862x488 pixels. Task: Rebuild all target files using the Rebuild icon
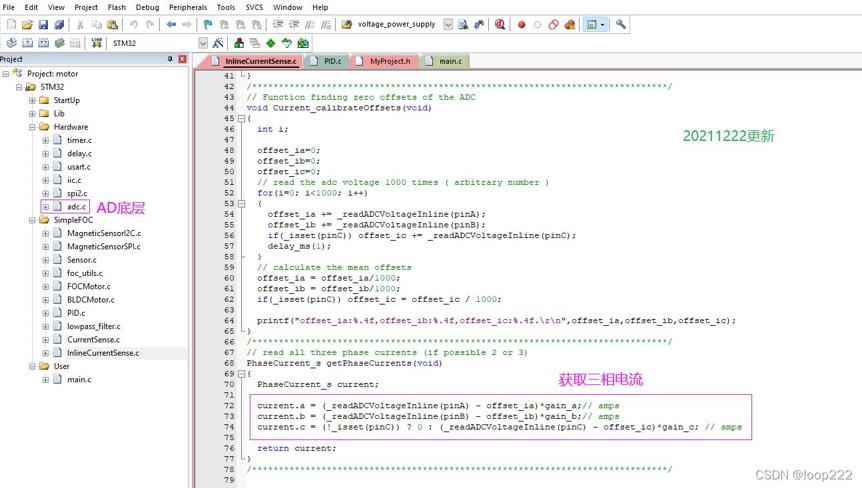[x=43, y=43]
